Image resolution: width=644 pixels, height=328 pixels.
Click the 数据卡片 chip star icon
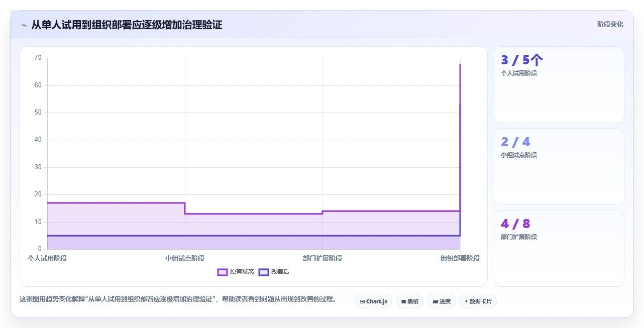(x=466, y=301)
